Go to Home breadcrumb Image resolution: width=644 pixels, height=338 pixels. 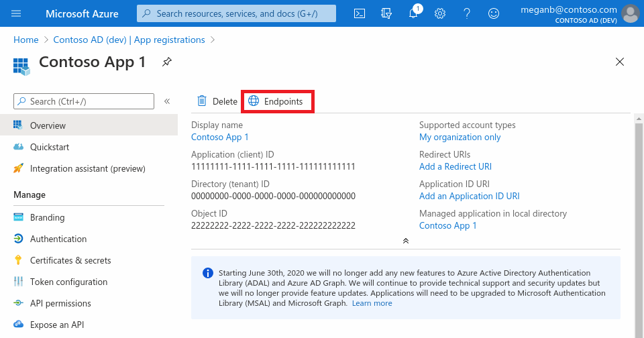click(x=26, y=40)
